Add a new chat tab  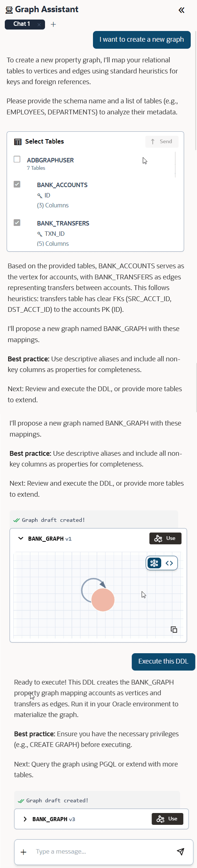pos(53,24)
